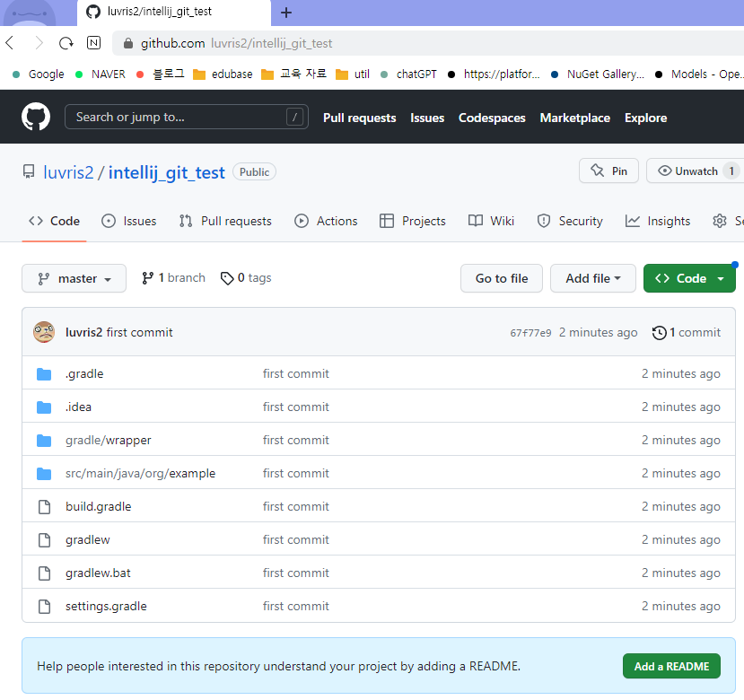Viewport: 744px width, 700px height.
Task: Open the util bookmark folder
Action: 353,74
